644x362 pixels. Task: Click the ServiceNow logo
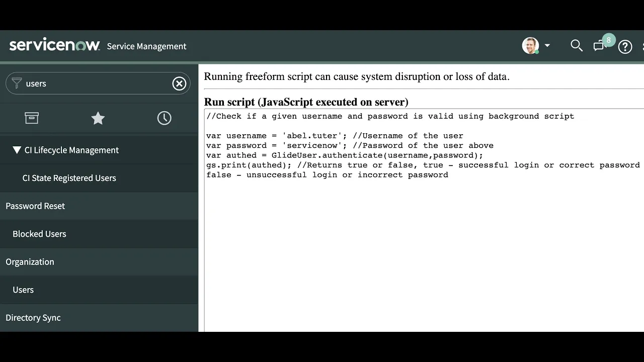click(x=54, y=45)
